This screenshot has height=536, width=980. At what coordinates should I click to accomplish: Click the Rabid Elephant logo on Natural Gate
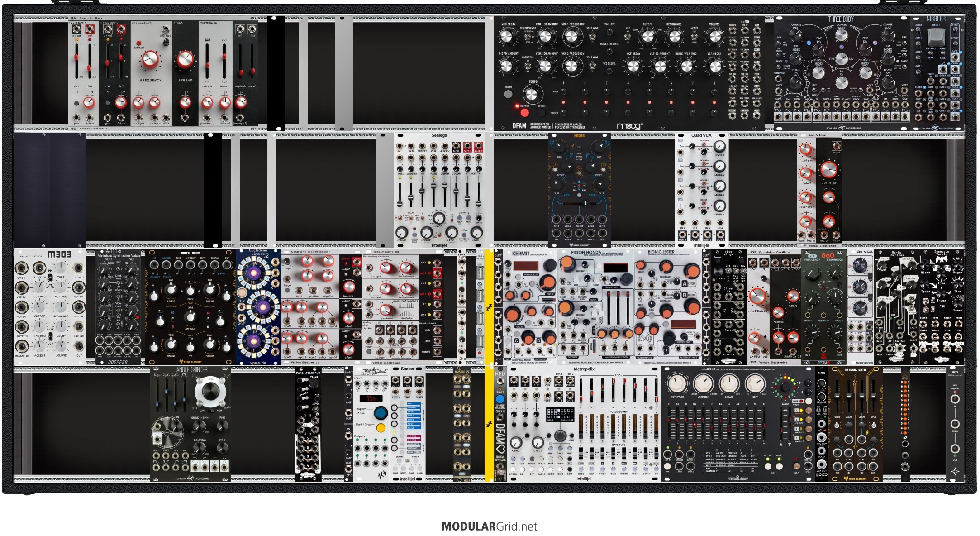(855, 478)
